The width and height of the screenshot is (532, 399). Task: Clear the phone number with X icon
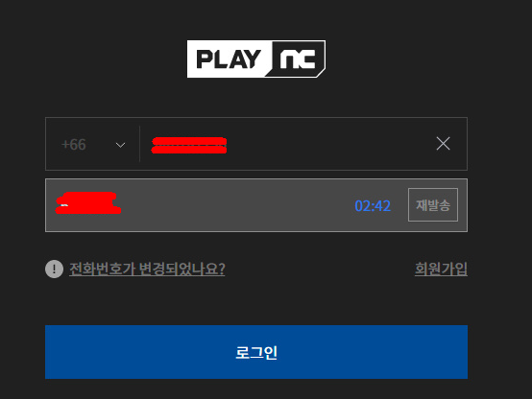(x=443, y=144)
